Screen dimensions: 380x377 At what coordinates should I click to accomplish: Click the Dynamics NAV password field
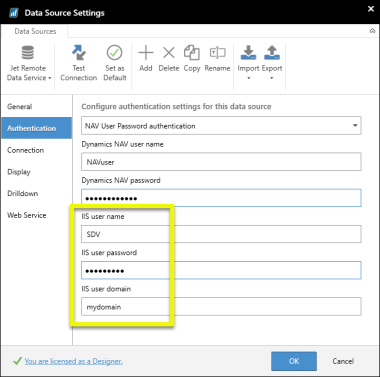[221, 198]
